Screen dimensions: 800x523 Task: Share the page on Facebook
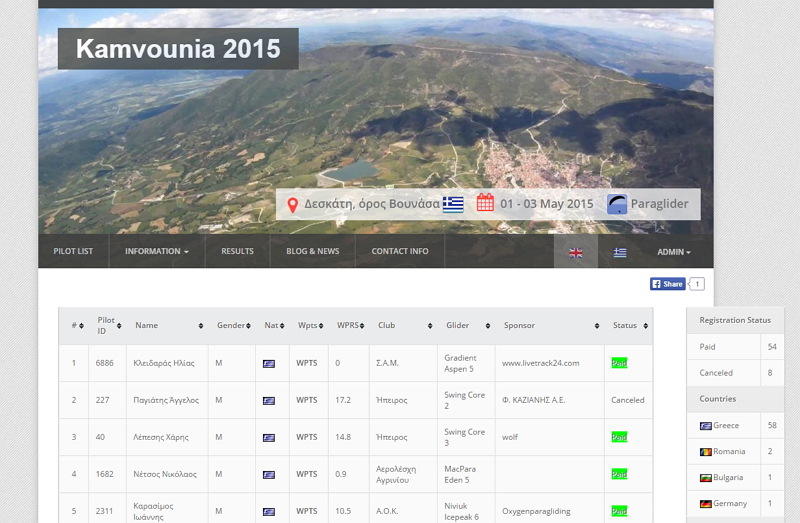tap(668, 284)
